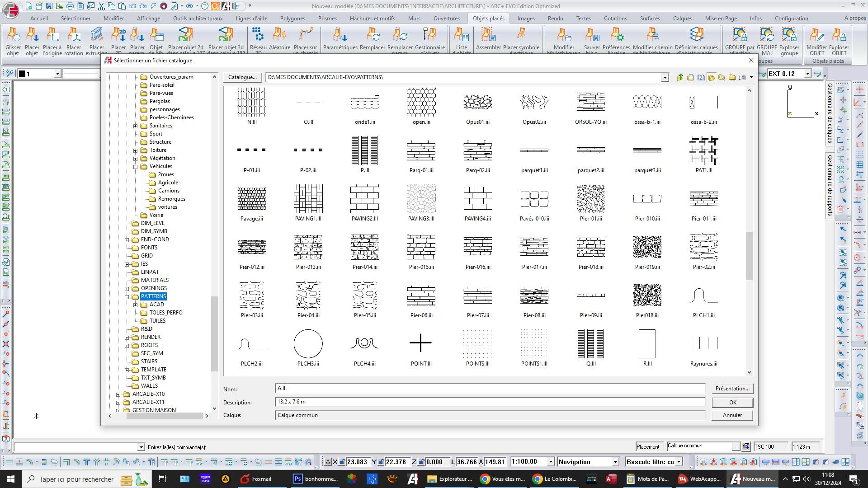Open the Murs ribbon tab
Image resolution: width=868 pixels, height=488 pixels.
click(x=414, y=19)
